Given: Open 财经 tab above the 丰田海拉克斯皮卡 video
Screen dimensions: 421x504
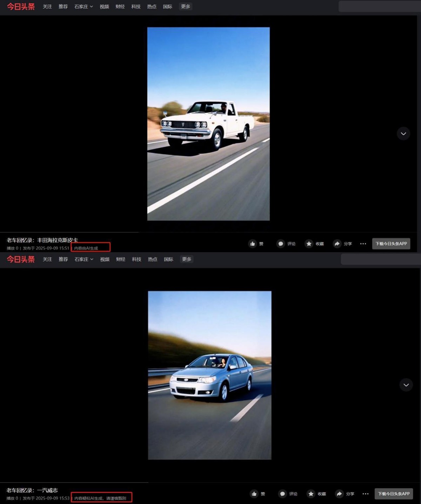Looking at the screenshot, I should coord(120,7).
